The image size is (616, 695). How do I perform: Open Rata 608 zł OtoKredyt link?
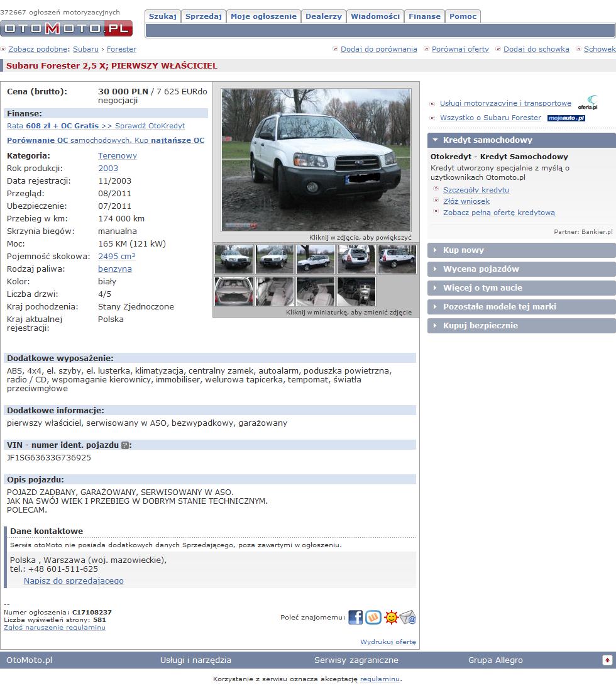point(96,126)
